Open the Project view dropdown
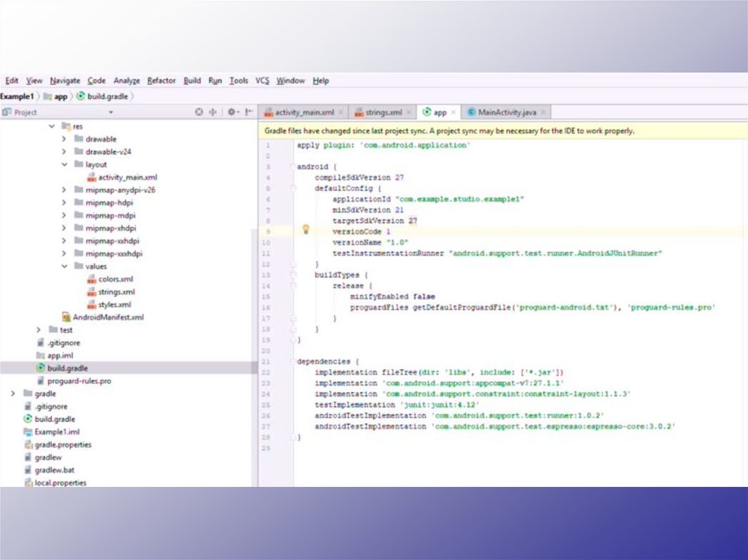 click(111, 112)
